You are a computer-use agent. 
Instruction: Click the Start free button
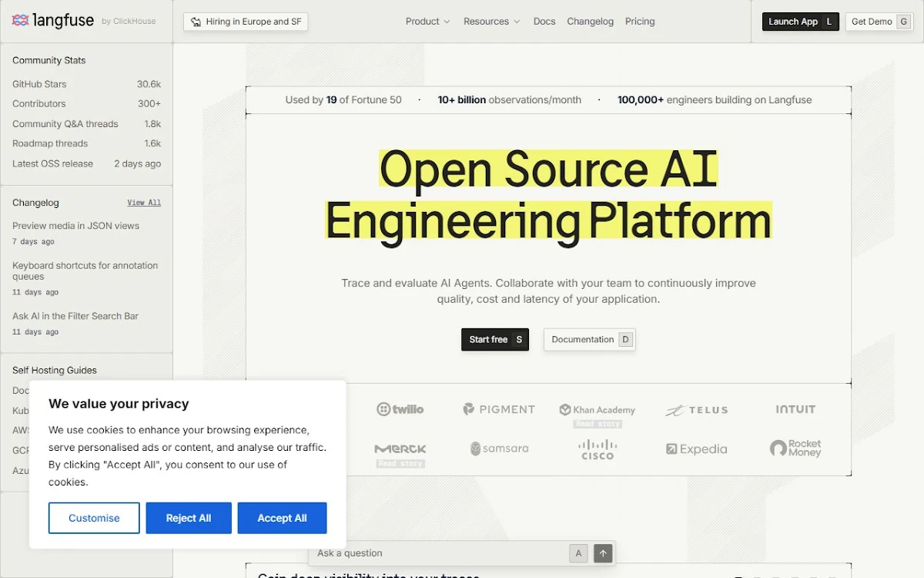[x=495, y=339]
